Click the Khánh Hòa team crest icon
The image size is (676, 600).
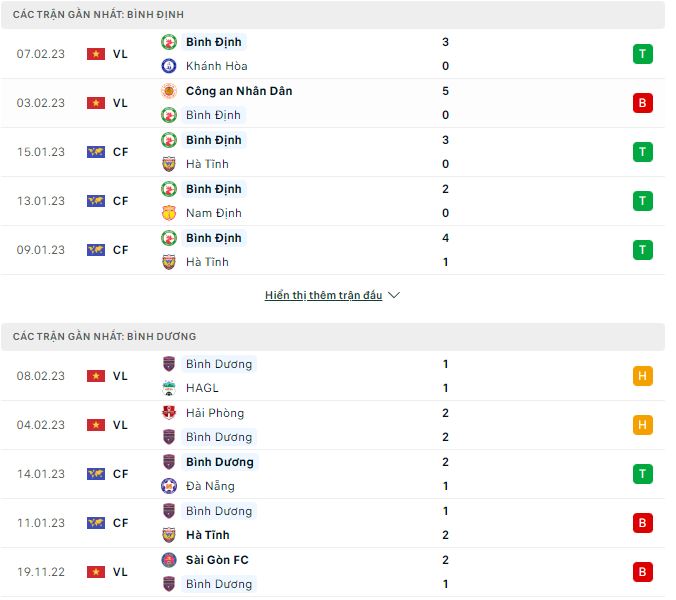[169, 66]
